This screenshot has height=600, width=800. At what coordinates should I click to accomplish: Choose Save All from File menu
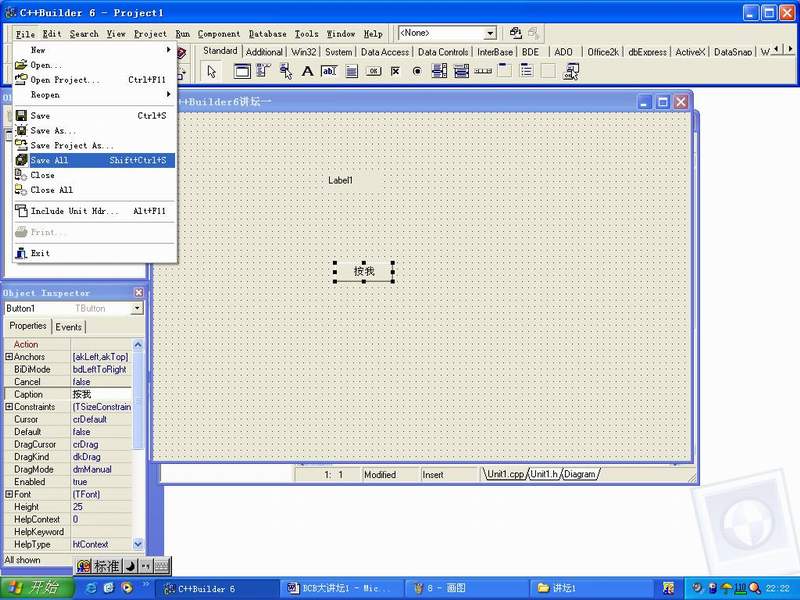[x=94, y=160]
